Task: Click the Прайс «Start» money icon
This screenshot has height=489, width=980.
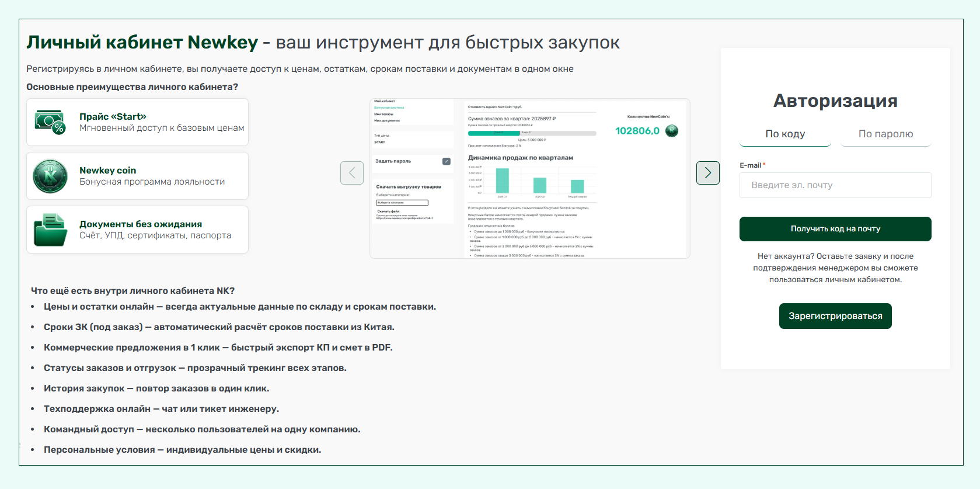Action: click(x=50, y=122)
